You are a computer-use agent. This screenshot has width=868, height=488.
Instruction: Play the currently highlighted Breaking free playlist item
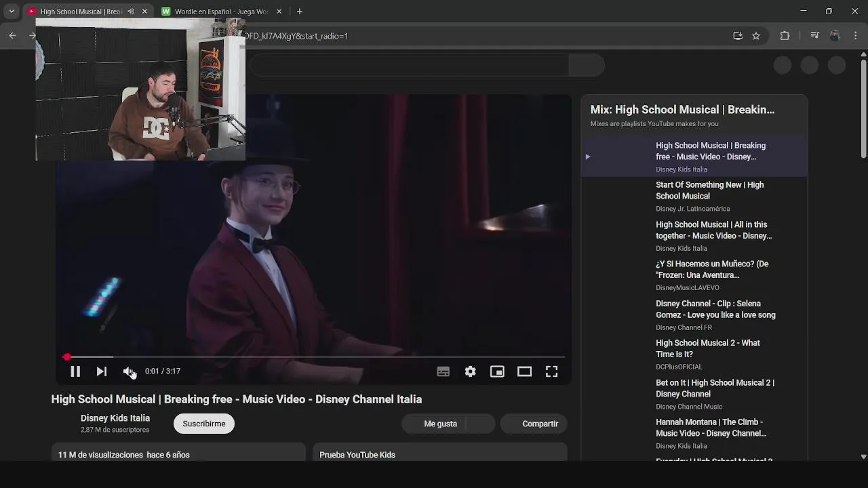coord(694,157)
